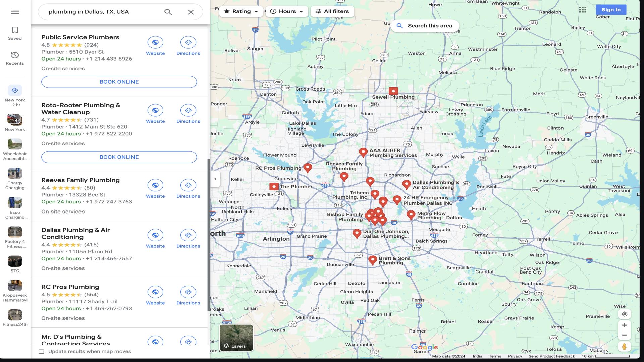Viewport: 644px width, 362px height.
Task: Open Website for Roto-Rooter Plumbing
Action: pyautogui.click(x=155, y=114)
